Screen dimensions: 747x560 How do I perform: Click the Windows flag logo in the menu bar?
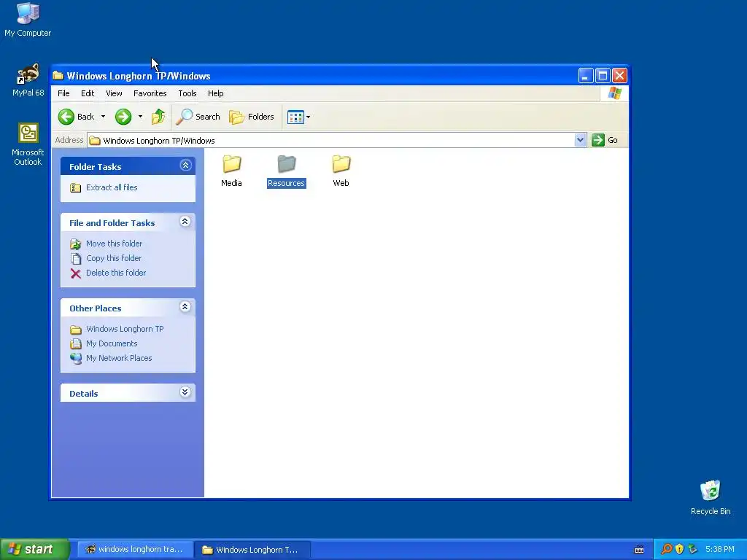coord(614,93)
